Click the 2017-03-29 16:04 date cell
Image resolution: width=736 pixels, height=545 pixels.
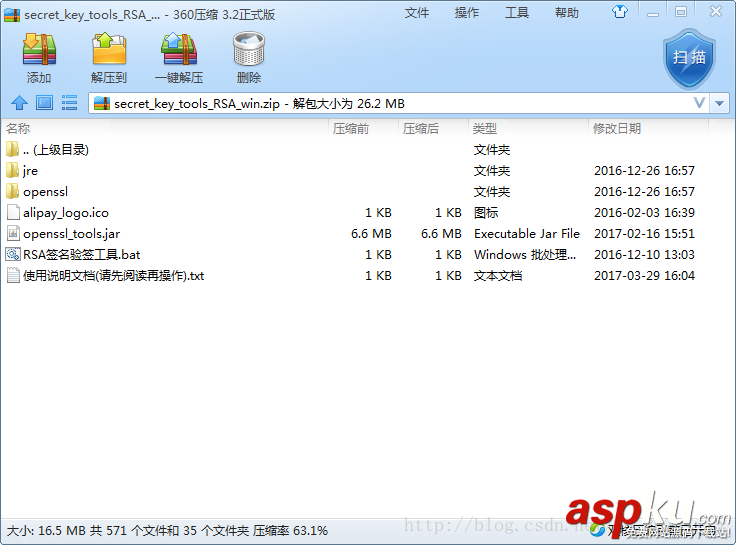644,276
